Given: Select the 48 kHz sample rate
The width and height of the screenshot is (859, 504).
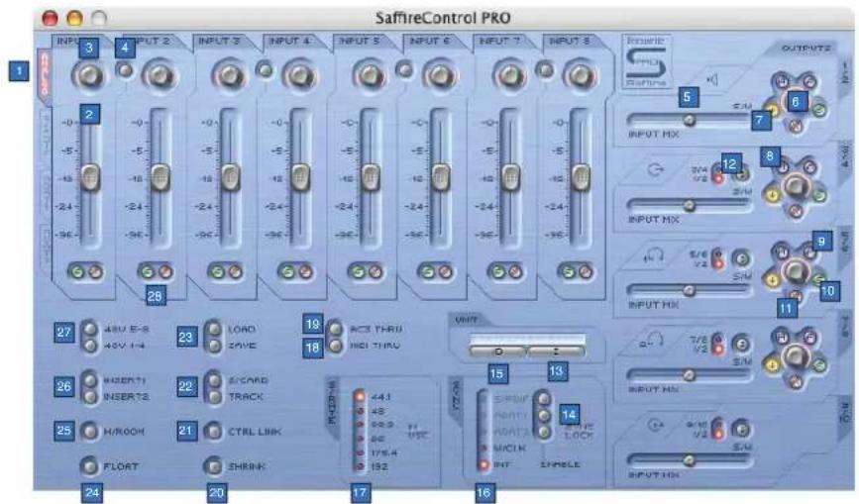Looking at the screenshot, I should pos(360,410).
